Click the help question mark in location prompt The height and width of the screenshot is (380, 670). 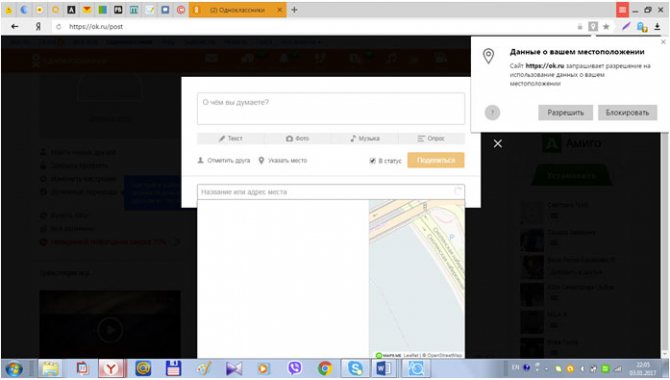point(492,113)
